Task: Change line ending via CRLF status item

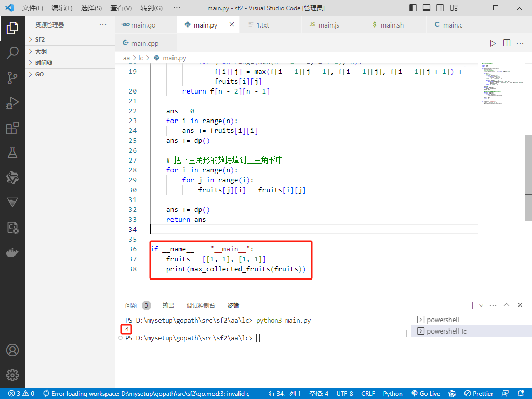Action: (368, 394)
